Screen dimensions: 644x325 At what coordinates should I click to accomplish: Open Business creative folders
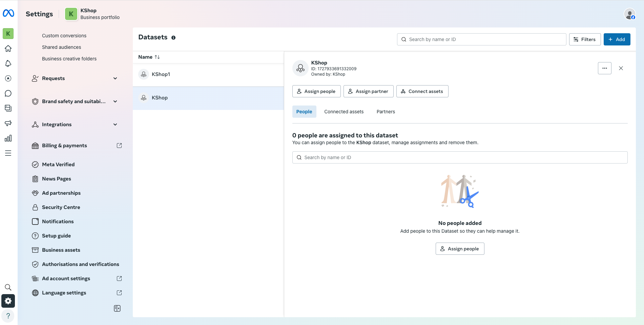(69, 59)
